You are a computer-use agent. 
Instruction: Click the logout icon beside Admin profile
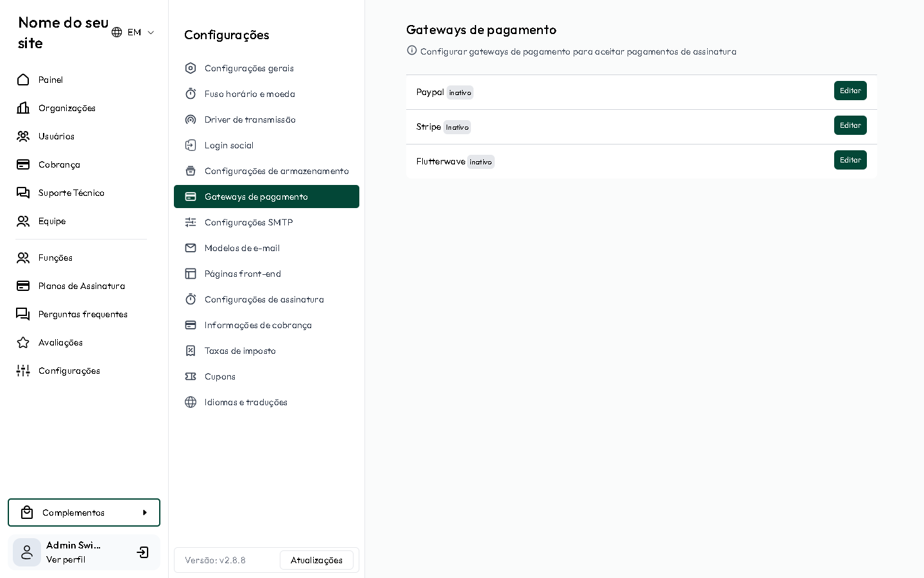pyautogui.click(x=142, y=552)
